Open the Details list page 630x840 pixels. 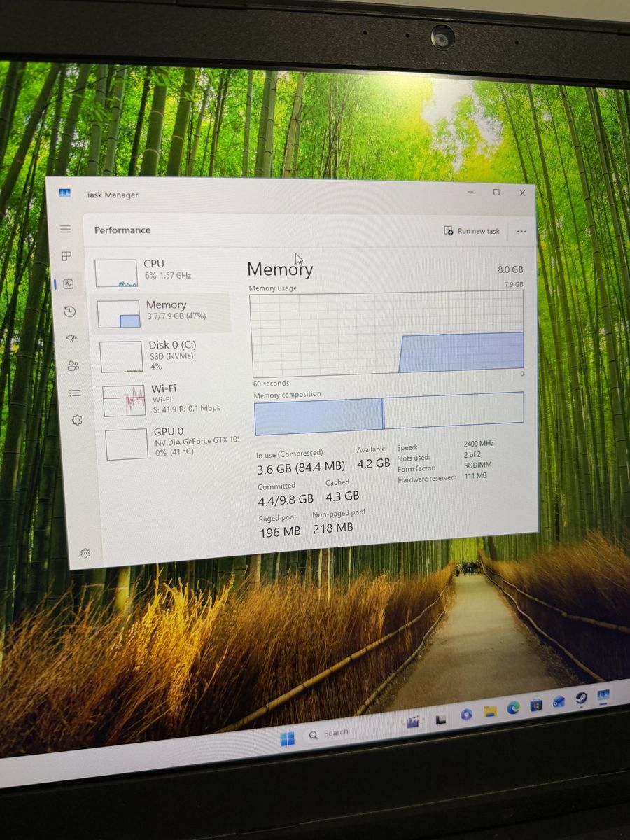75,393
